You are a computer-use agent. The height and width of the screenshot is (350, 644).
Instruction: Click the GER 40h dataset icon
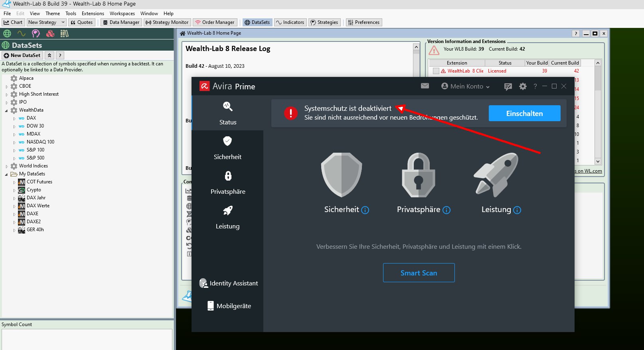(22, 230)
